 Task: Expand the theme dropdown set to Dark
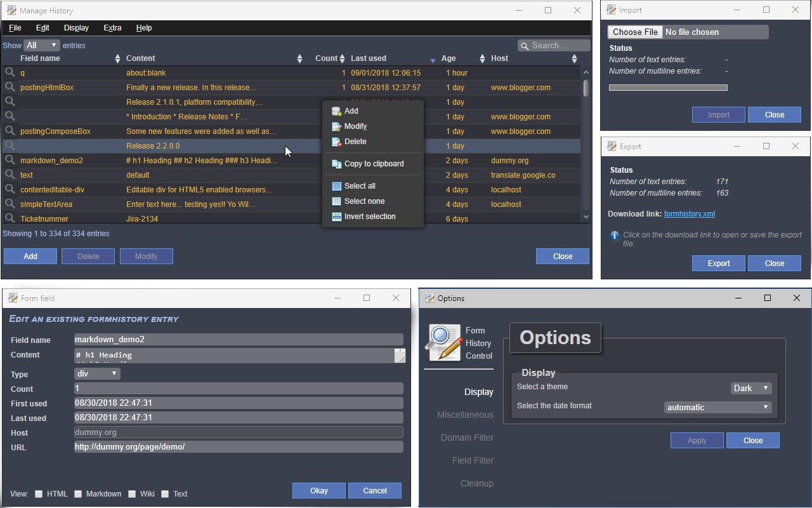pos(750,388)
